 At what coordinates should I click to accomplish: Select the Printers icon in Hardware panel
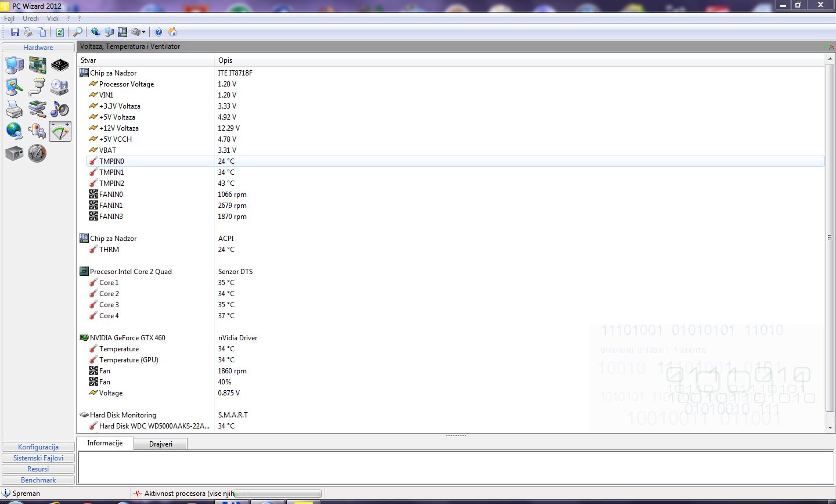coord(15,109)
